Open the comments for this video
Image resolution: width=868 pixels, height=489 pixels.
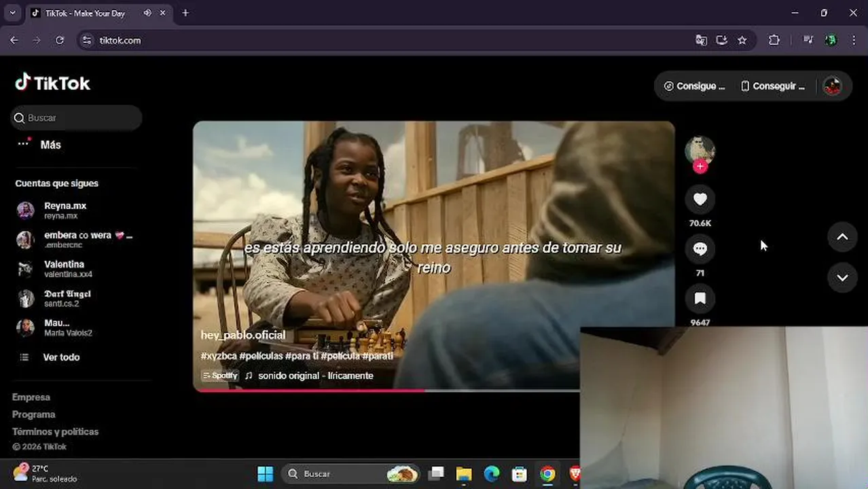tap(700, 249)
